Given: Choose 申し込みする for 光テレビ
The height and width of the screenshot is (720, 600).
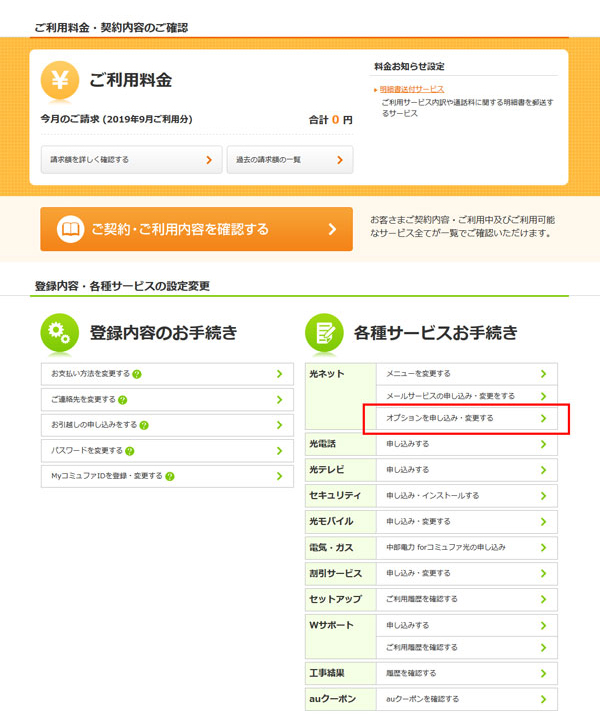Looking at the screenshot, I should pyautogui.click(x=467, y=470).
